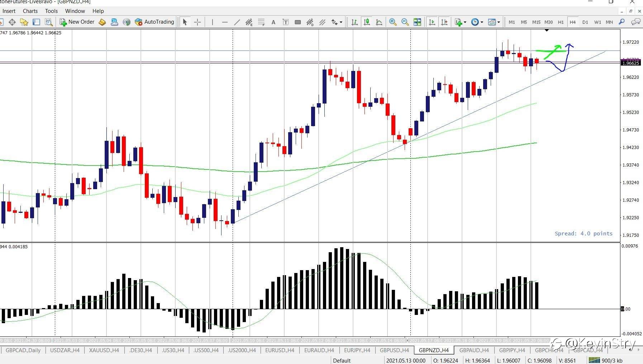Image resolution: width=643 pixels, height=364 pixels.
Task: Zoom in on the chart
Action: click(393, 22)
